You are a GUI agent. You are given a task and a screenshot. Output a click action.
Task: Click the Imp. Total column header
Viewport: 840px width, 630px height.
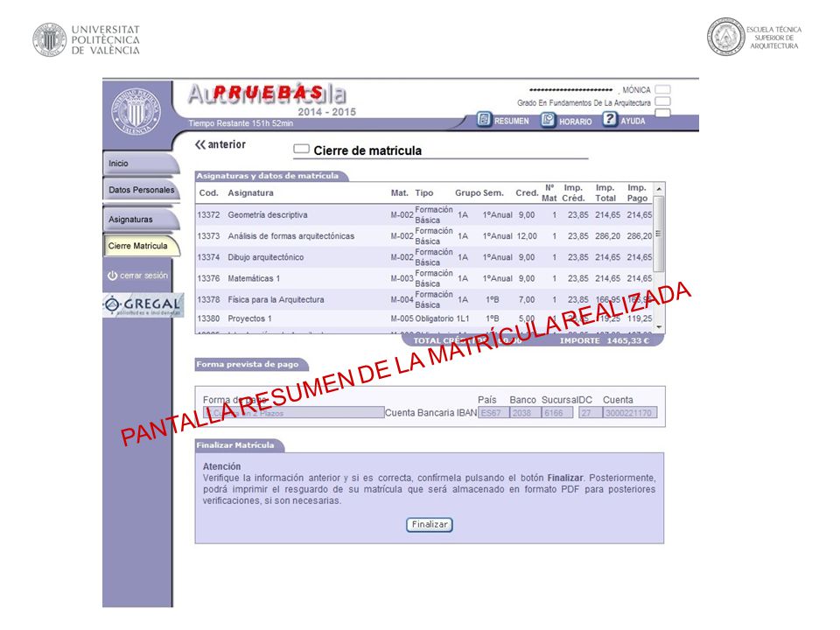pos(605,192)
